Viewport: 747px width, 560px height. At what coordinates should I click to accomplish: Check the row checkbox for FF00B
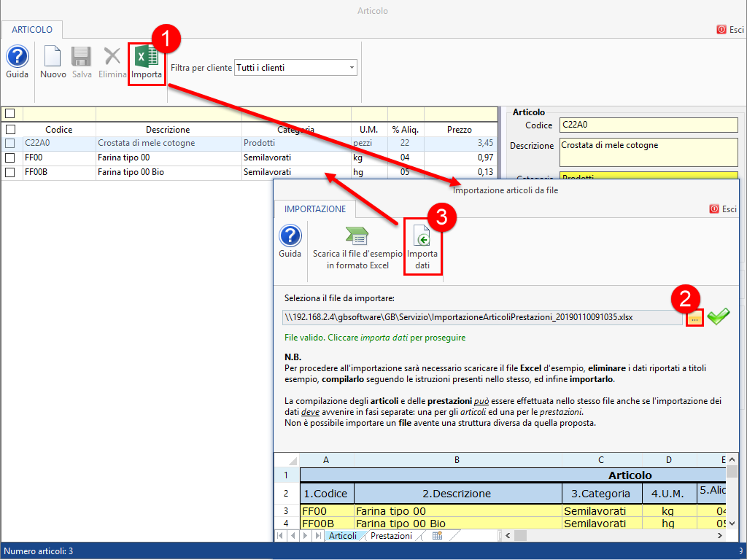pos(10,172)
